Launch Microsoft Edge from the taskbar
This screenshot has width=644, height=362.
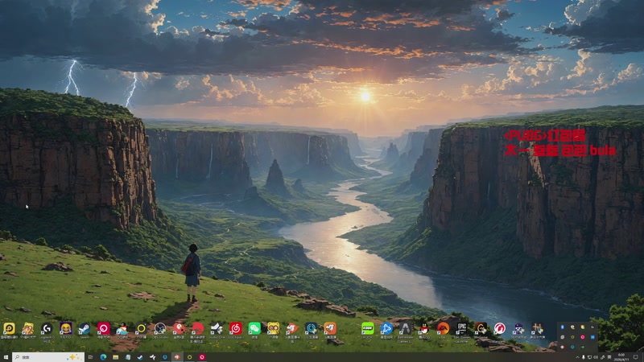click(x=103, y=357)
